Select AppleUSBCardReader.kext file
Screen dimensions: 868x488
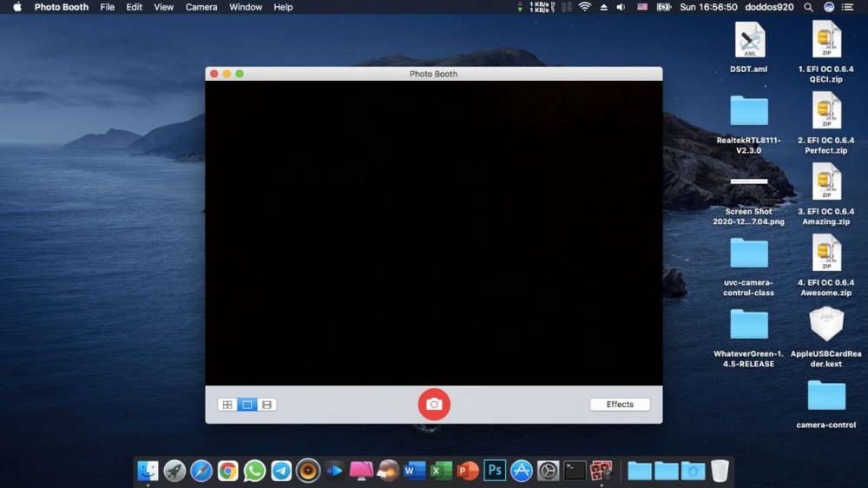tap(826, 337)
